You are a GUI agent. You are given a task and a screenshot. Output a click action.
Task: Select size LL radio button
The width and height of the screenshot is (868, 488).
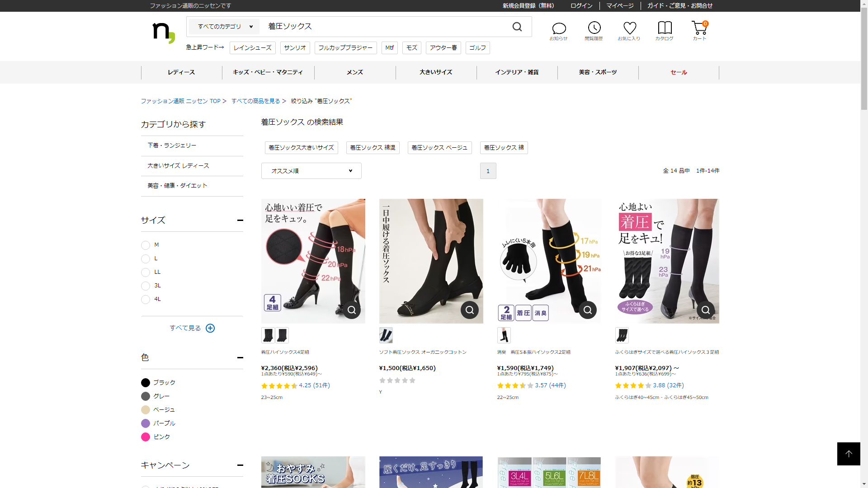point(146,272)
